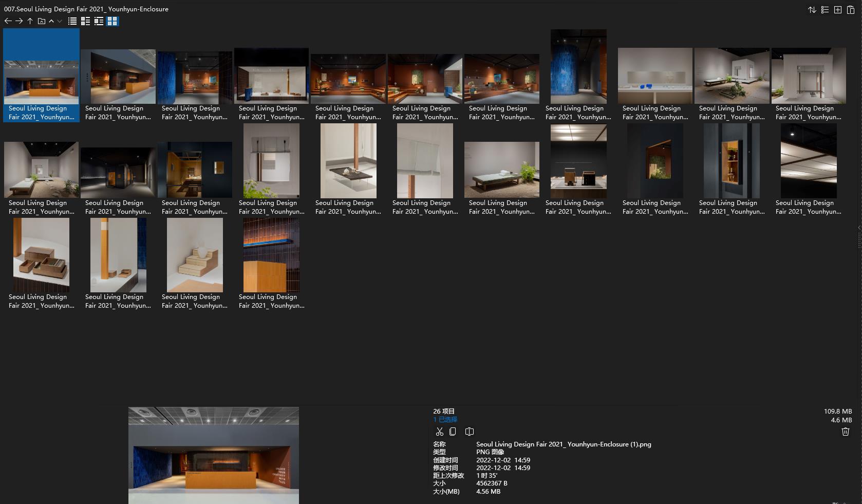Copy the selected file using copy icon
This screenshot has width=862, height=504.
[453, 432]
